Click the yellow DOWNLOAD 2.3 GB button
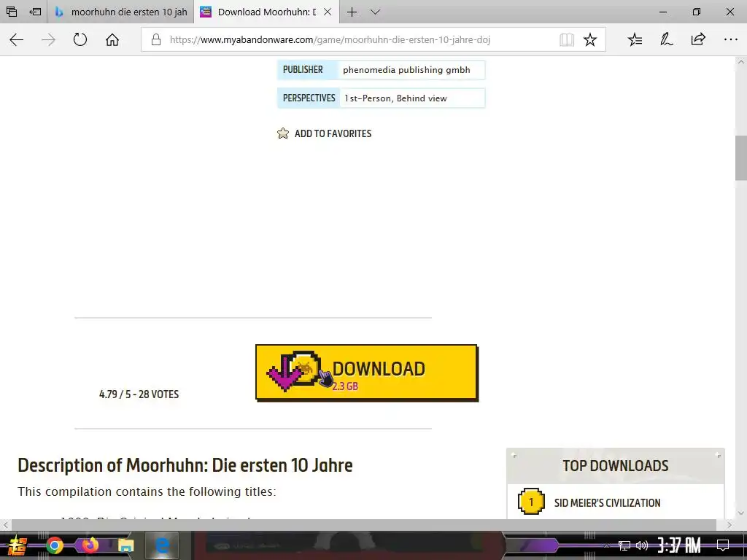Screen dimensions: 747x560 (367, 373)
